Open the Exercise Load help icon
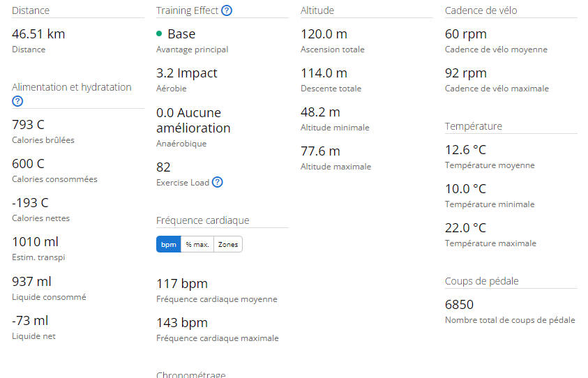 point(217,182)
